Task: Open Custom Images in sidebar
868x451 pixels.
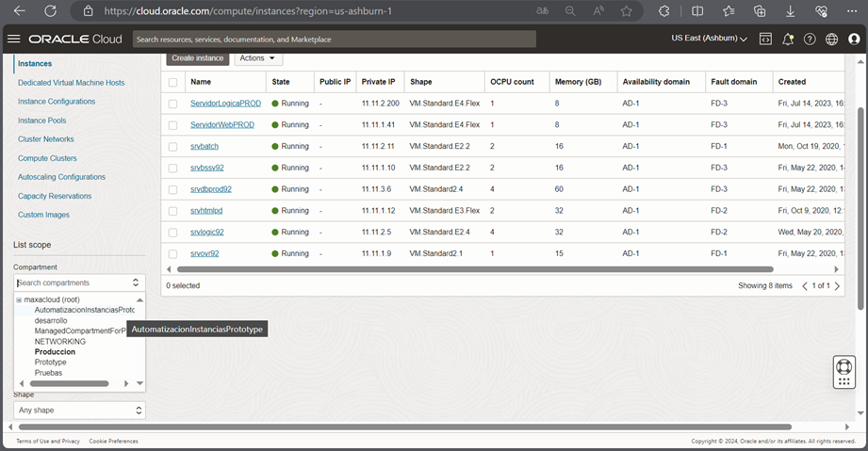Action: tap(43, 215)
